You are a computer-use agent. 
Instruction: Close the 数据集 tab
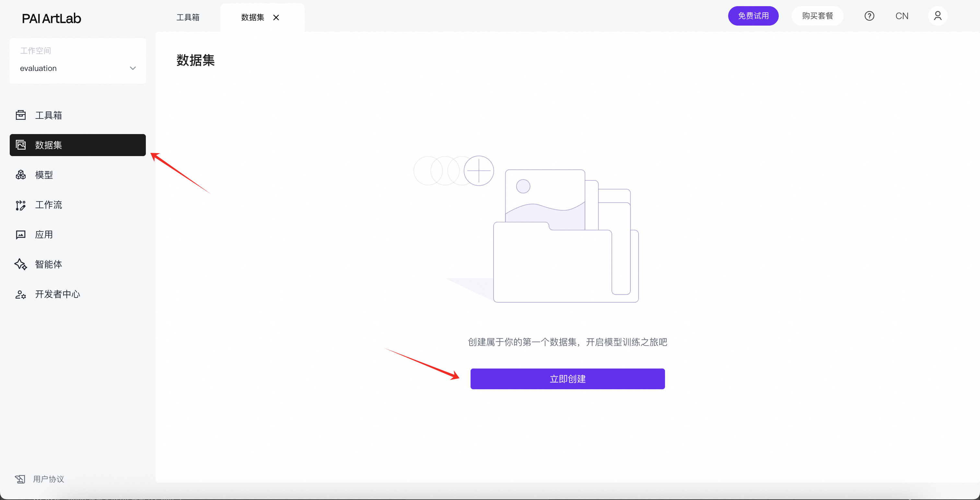coord(276,17)
